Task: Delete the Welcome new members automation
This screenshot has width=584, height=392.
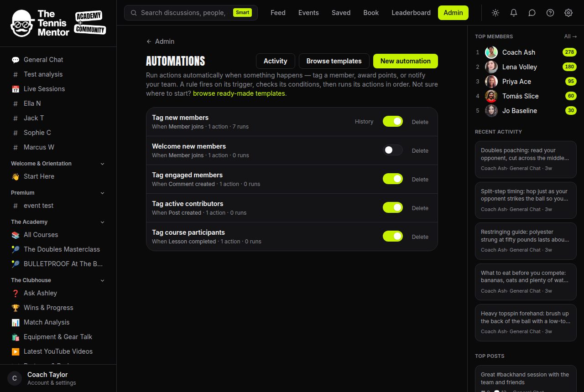Action: (x=420, y=150)
